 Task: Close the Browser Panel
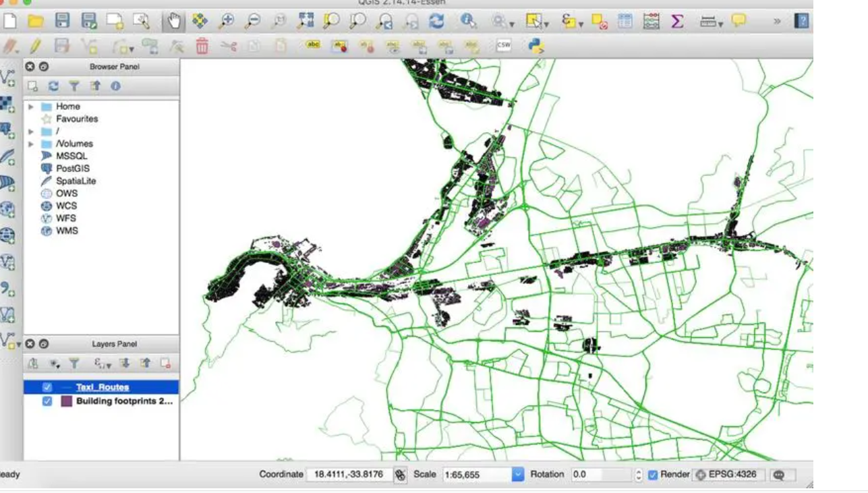coord(30,67)
